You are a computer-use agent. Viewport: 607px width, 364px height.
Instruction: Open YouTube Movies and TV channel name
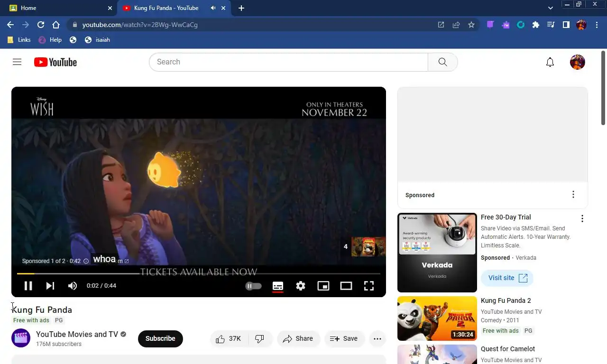click(x=77, y=334)
